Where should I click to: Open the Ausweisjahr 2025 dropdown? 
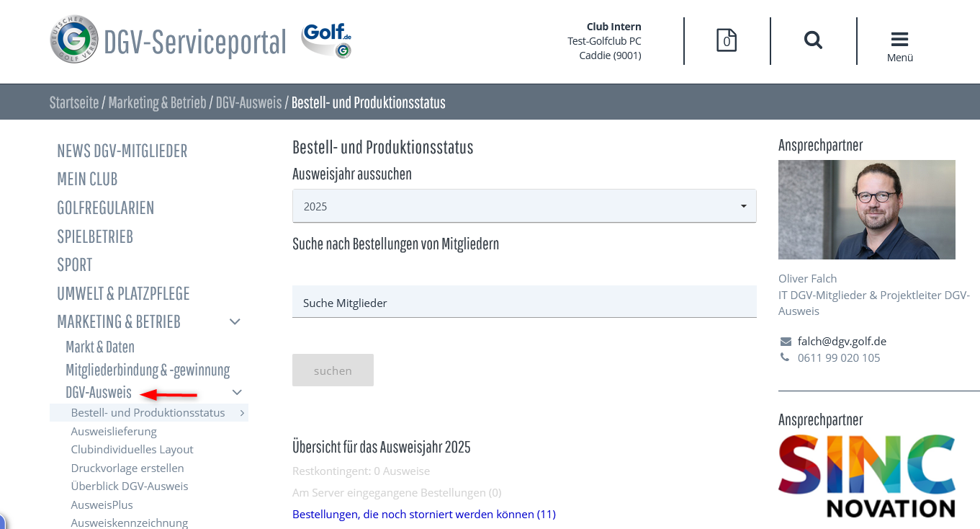point(523,206)
